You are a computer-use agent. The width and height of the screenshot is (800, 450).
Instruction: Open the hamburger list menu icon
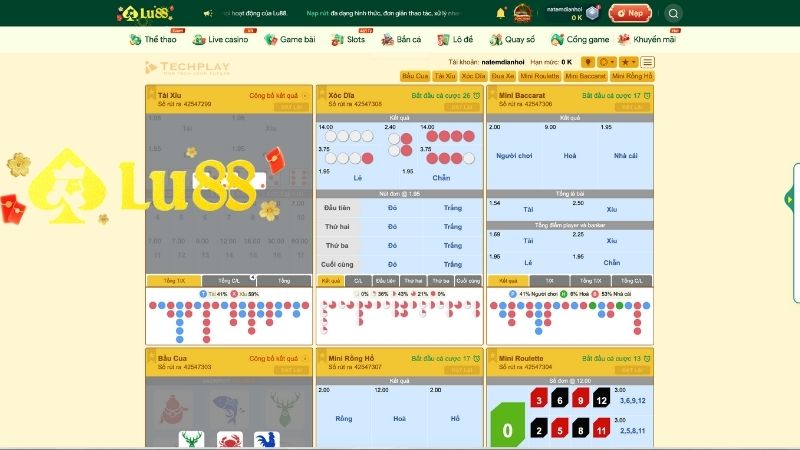[x=648, y=62]
